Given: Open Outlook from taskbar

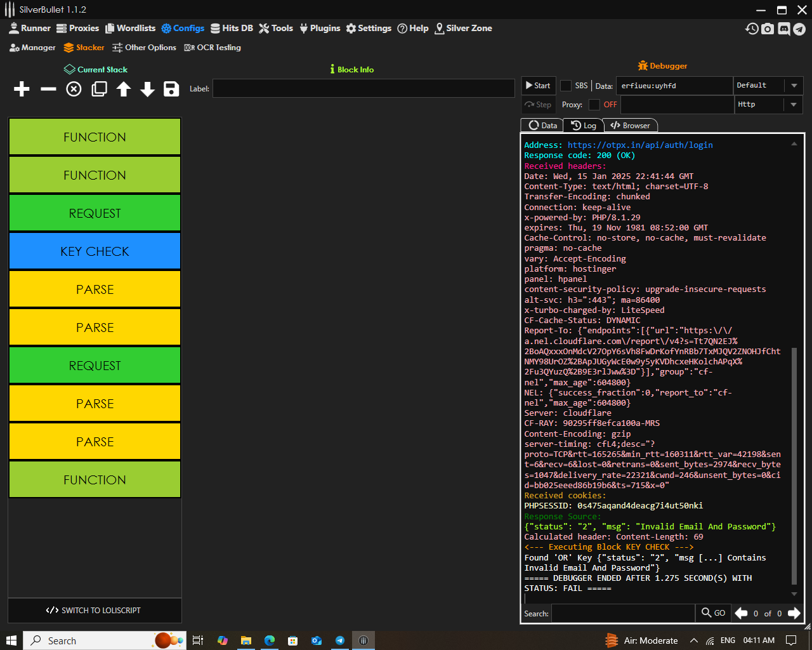Looking at the screenshot, I should (x=317, y=640).
